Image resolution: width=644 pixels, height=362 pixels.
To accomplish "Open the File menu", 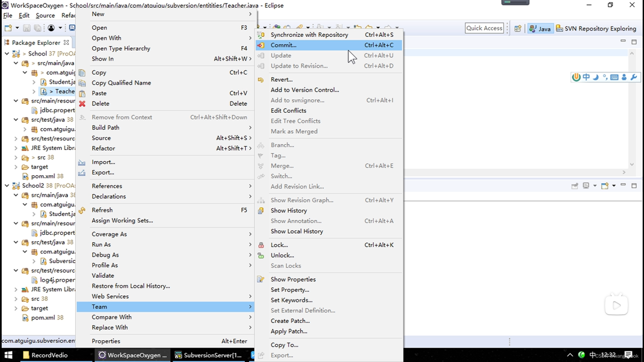I will click(8, 15).
